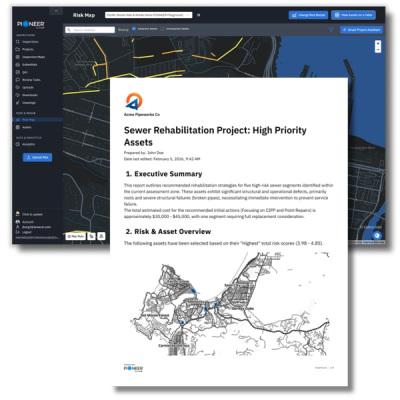Open Submittals in the sidebar
The height and width of the screenshot is (400, 400).
click(26, 65)
